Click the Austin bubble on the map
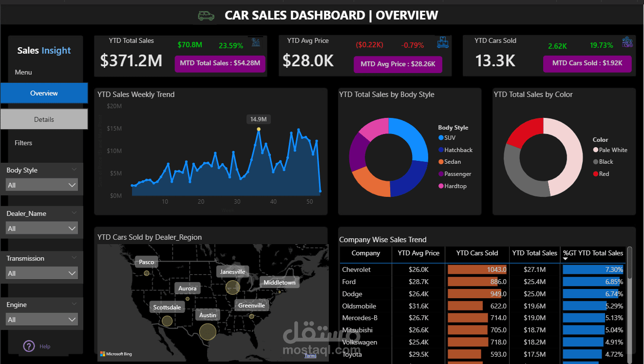Viewport: 644px width, 364px height. 208,332
